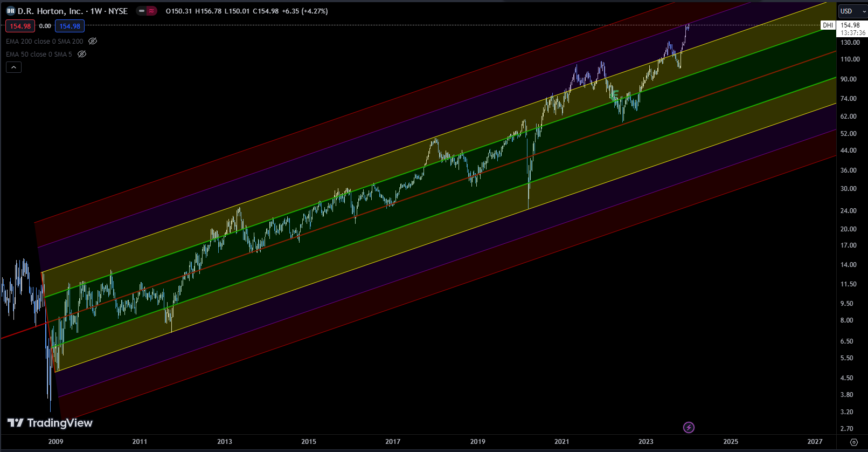Click 2009 on the time axis
Screen dimensions: 868x452
pyautogui.click(x=55, y=442)
